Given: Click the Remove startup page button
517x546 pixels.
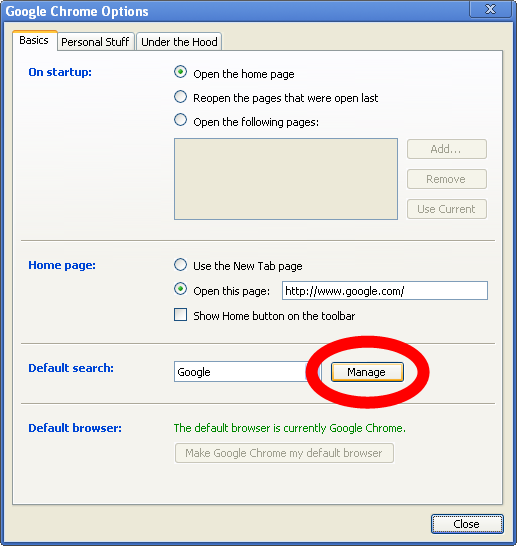Looking at the screenshot, I should point(447,179).
